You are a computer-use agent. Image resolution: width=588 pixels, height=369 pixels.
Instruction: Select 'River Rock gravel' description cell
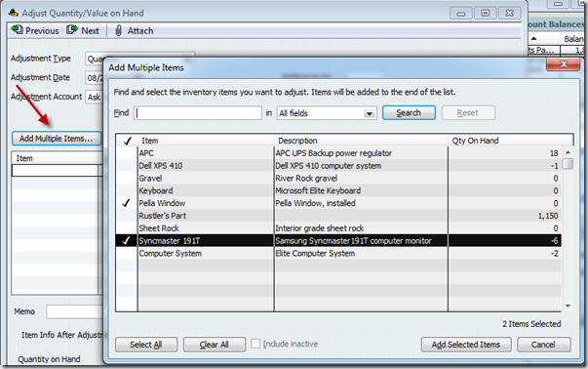[x=306, y=179]
